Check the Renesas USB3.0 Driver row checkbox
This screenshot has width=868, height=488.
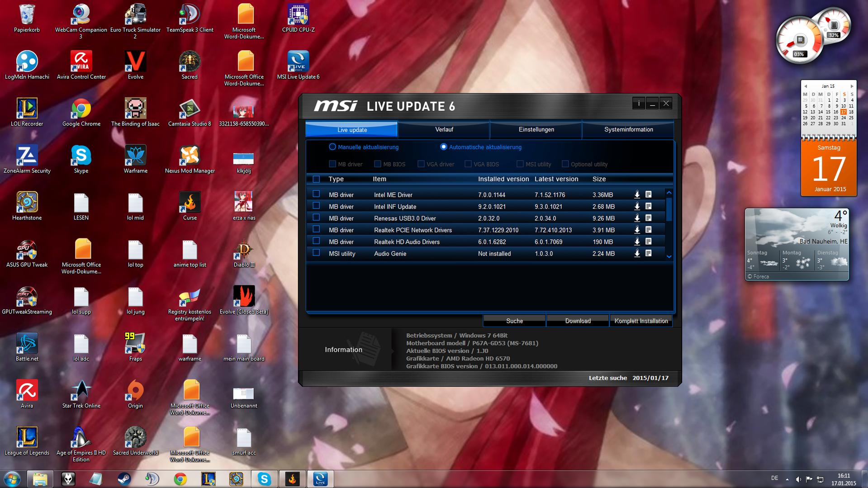pyautogui.click(x=316, y=218)
